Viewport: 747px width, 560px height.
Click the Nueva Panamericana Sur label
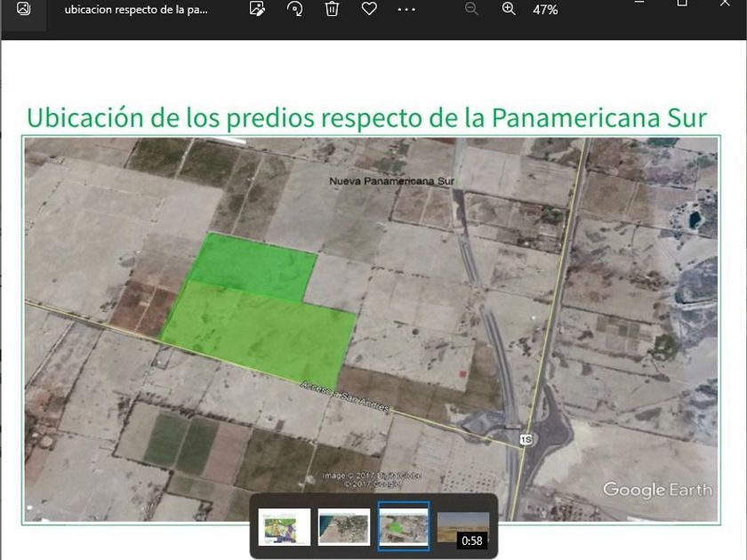(391, 181)
